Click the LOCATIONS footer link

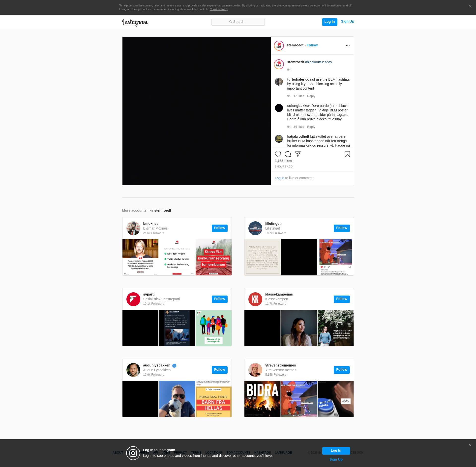click(214, 453)
